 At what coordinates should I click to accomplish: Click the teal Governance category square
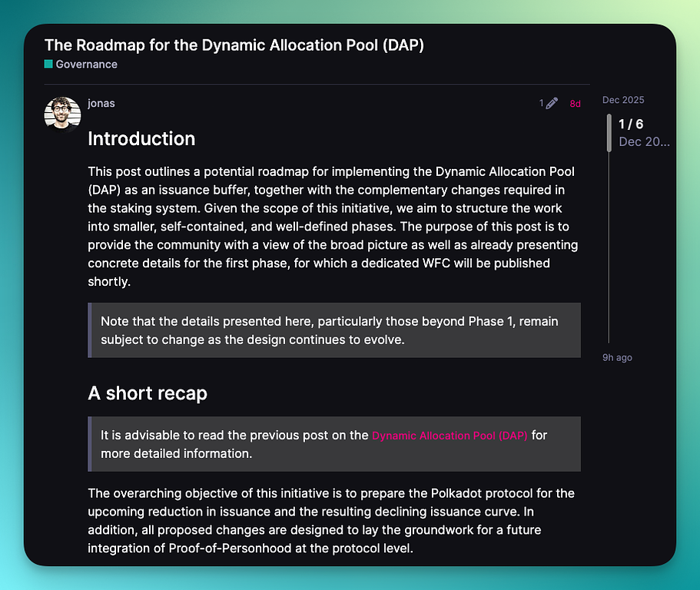click(48, 65)
